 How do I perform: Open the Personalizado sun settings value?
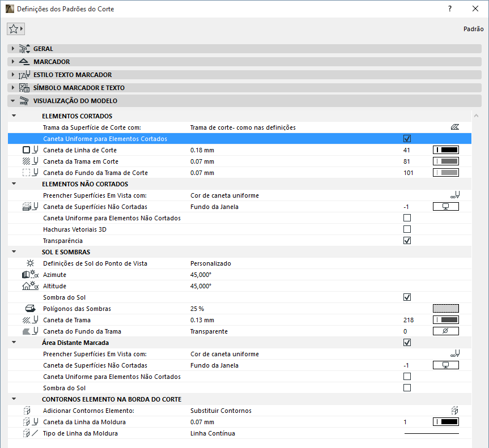pyautogui.click(x=211, y=263)
